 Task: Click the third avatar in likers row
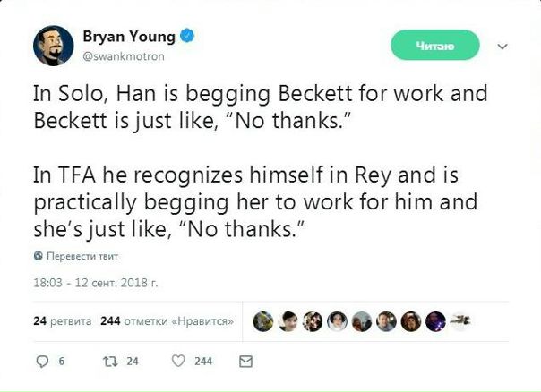click(x=313, y=321)
